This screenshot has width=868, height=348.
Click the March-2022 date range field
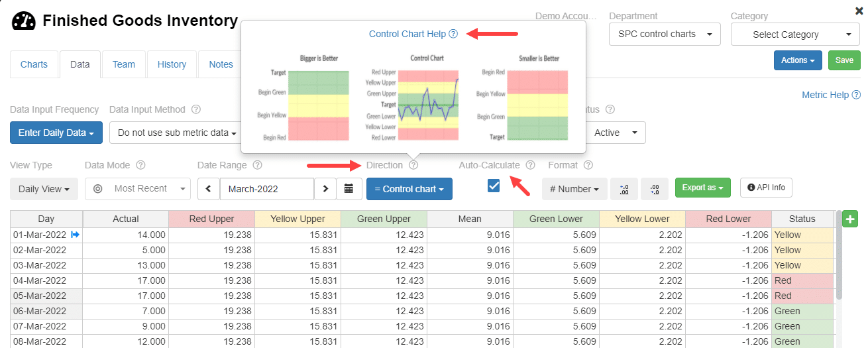click(x=267, y=189)
